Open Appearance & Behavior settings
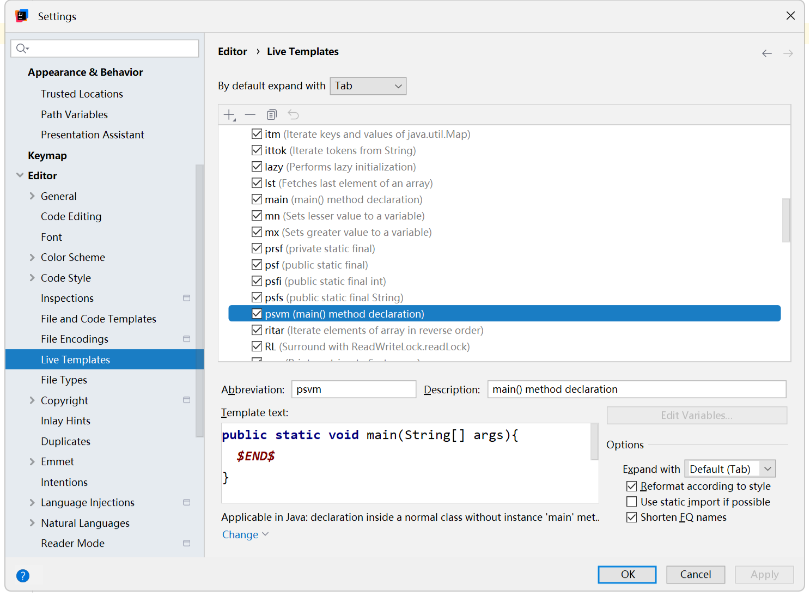809x593 pixels. tap(85, 72)
